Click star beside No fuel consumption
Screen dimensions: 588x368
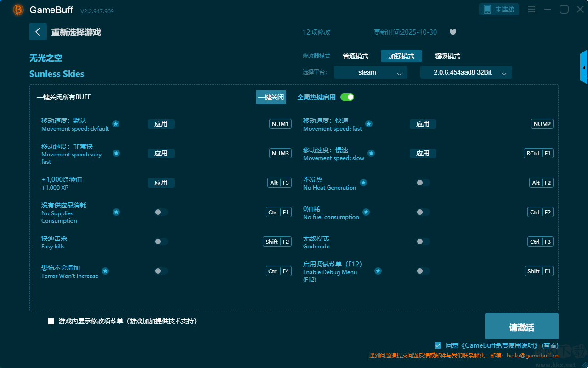(366, 212)
